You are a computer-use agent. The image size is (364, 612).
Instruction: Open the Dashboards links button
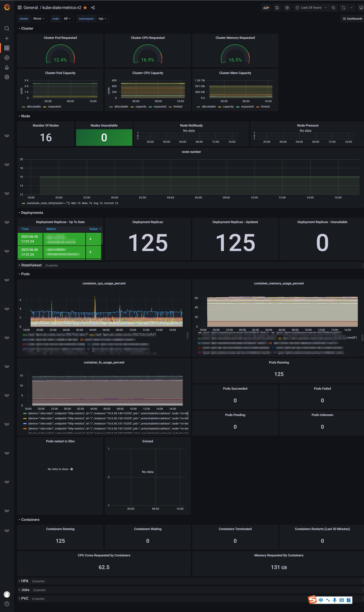[x=352, y=19]
